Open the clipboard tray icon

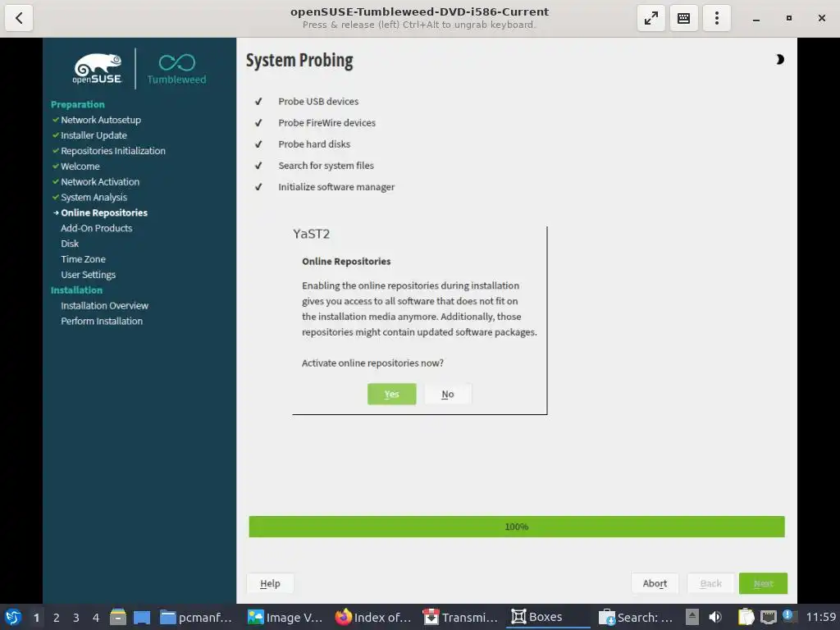746,617
